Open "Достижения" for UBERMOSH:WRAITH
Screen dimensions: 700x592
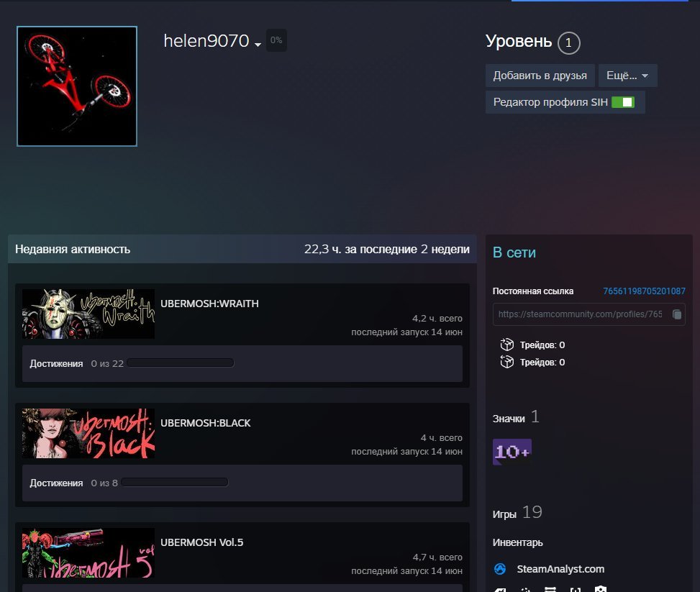tap(56, 363)
